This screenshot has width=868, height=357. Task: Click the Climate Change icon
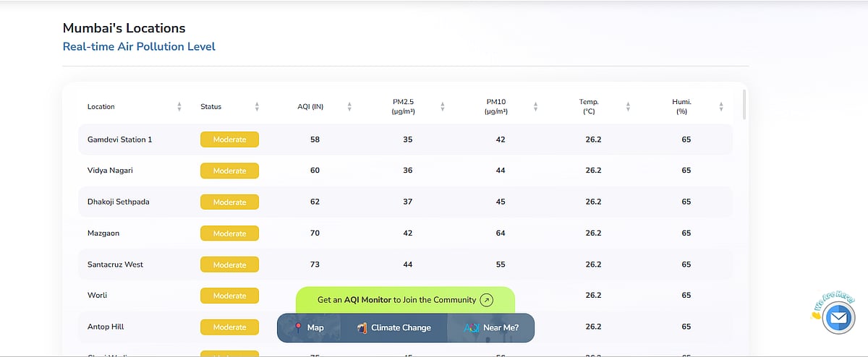(x=362, y=327)
